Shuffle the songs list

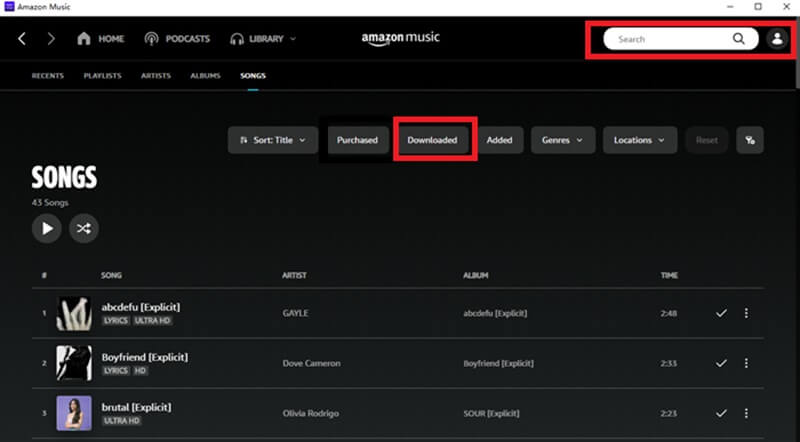point(84,228)
